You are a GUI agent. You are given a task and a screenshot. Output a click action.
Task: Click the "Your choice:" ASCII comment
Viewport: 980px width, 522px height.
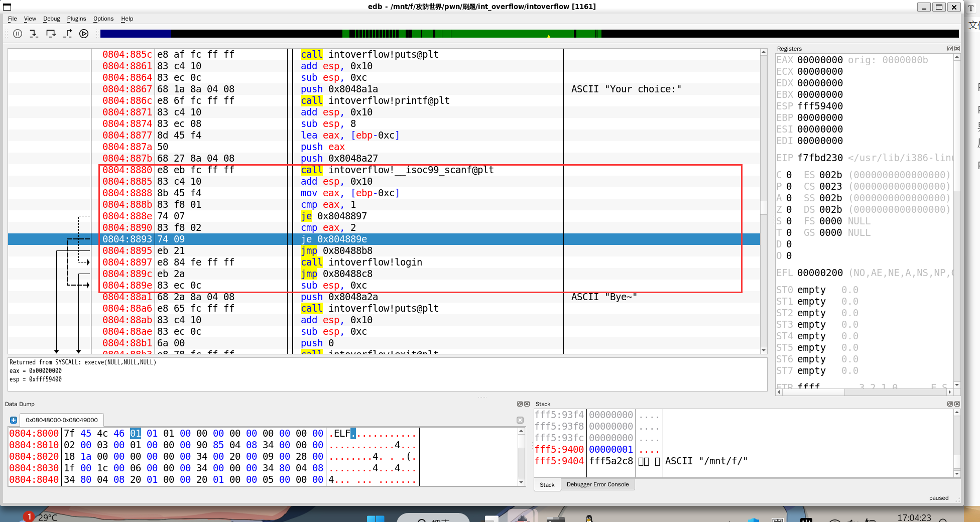626,89
